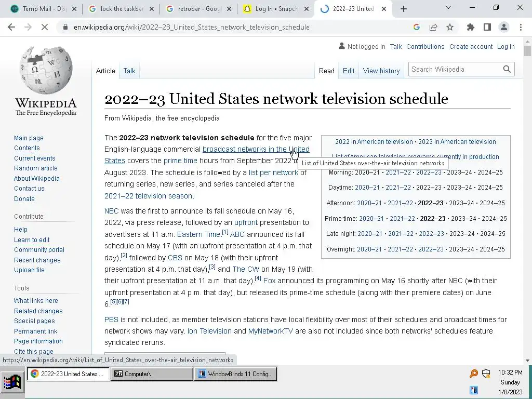Screen dimensions: 532x399
Task: View site info via the padlock icon
Action: click(x=65, y=27)
